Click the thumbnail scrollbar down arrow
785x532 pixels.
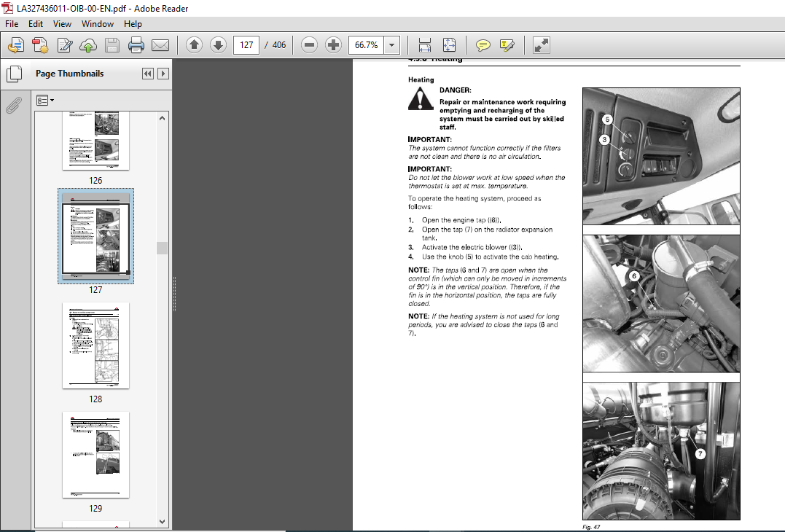pyautogui.click(x=162, y=522)
